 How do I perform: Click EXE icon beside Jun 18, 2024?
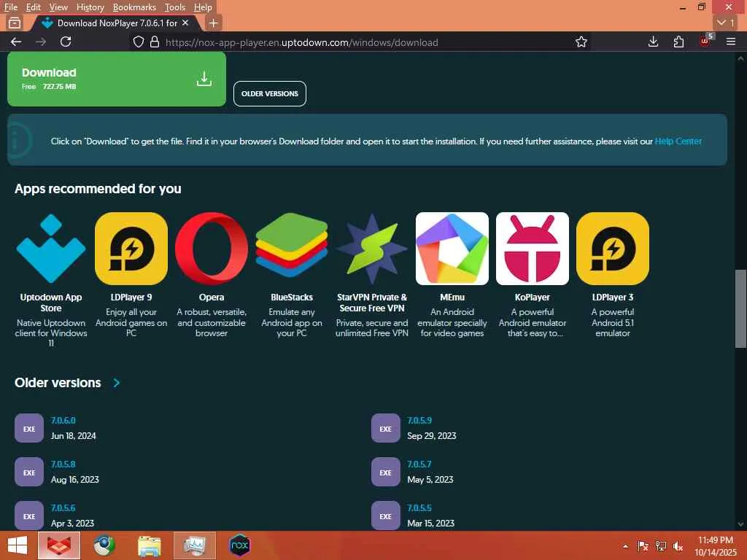coord(29,428)
